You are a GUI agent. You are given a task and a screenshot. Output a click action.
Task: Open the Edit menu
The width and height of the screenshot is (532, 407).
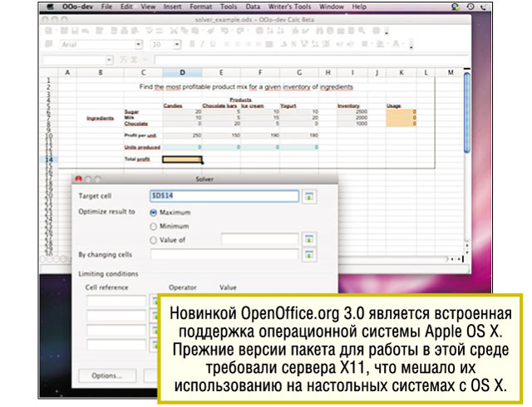pyautogui.click(x=126, y=7)
